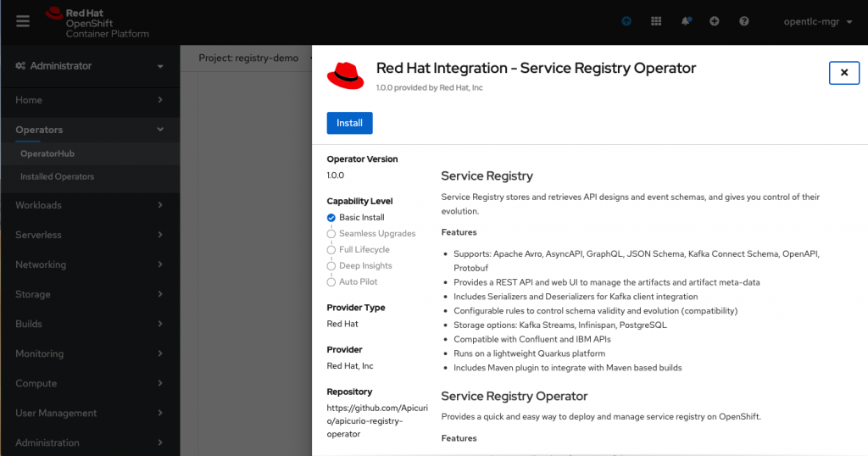
Task: Click the cluster update status icon
Action: tap(626, 21)
